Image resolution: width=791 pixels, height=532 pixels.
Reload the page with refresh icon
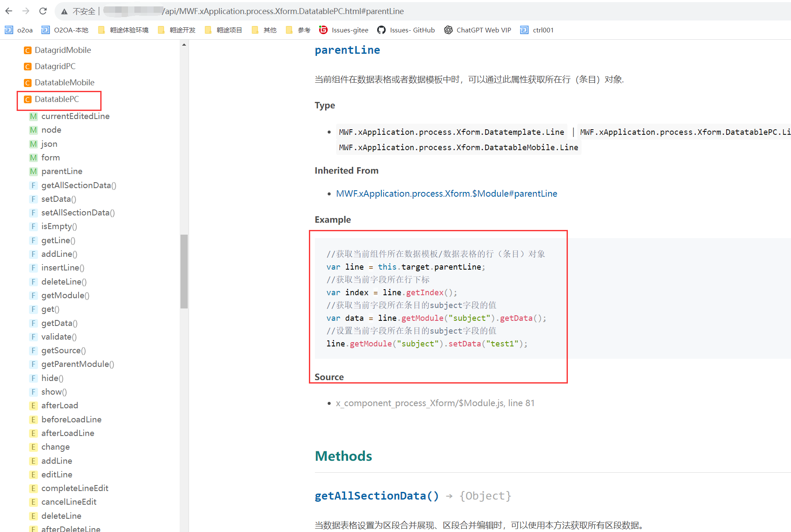coord(43,11)
